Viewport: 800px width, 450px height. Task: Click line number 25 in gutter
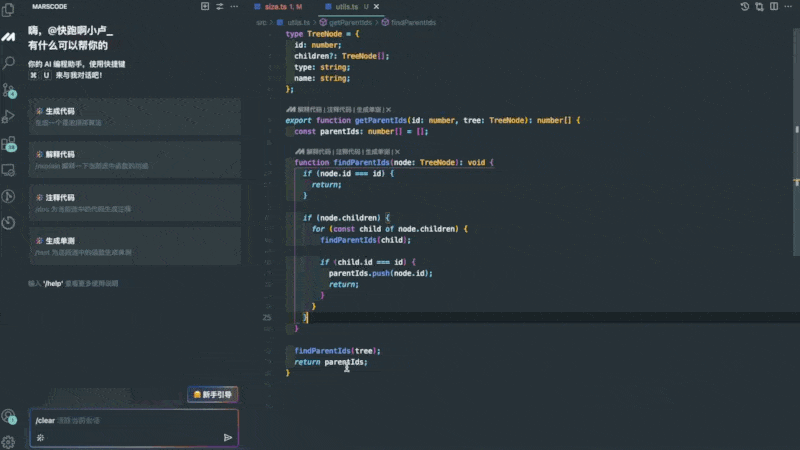click(267, 317)
